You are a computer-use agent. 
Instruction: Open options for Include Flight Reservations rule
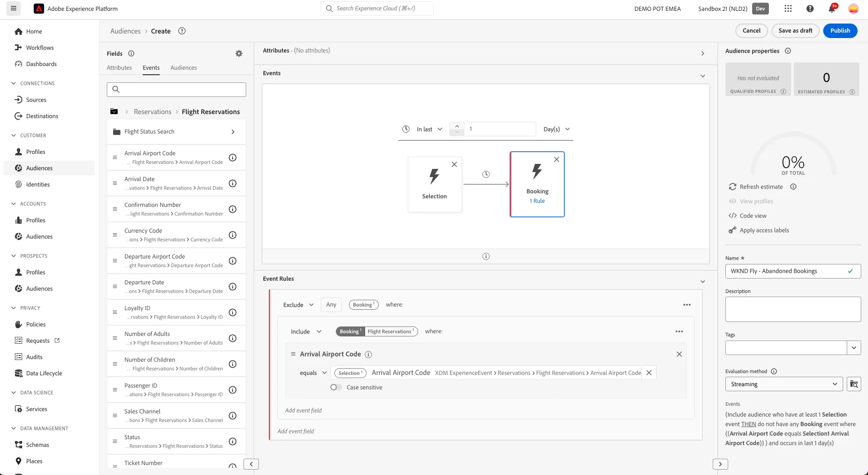[679, 331]
